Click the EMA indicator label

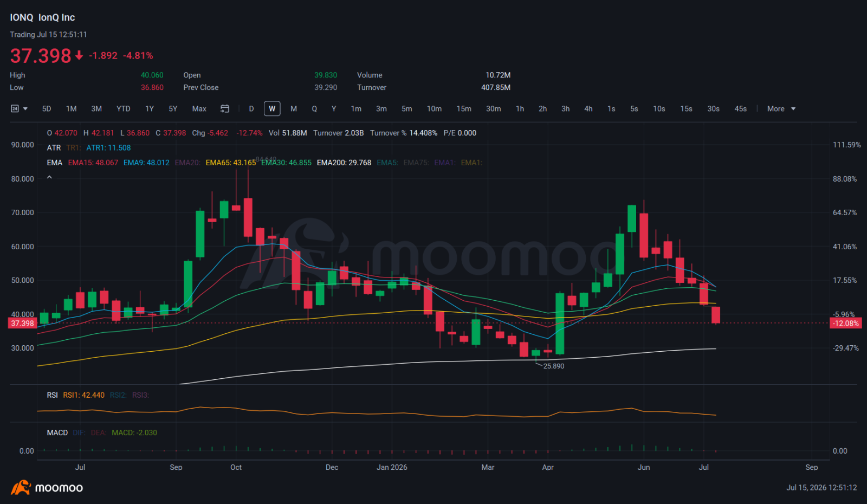tap(54, 163)
